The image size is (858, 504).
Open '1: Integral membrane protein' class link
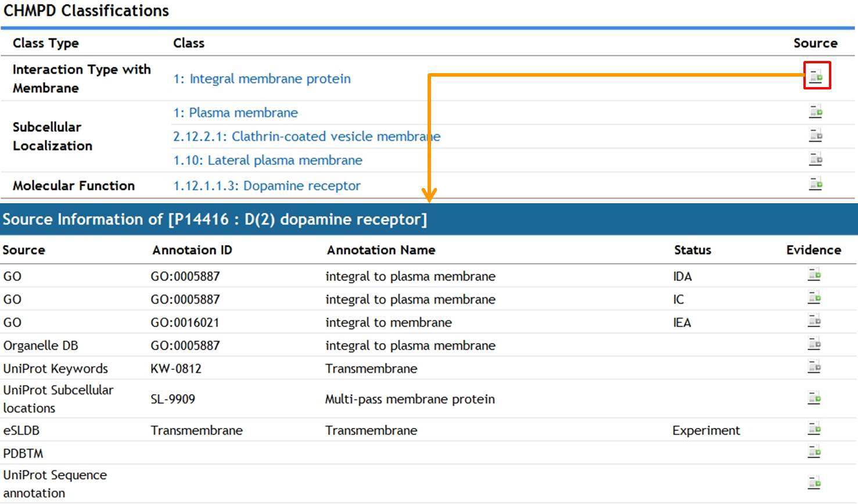(x=262, y=78)
